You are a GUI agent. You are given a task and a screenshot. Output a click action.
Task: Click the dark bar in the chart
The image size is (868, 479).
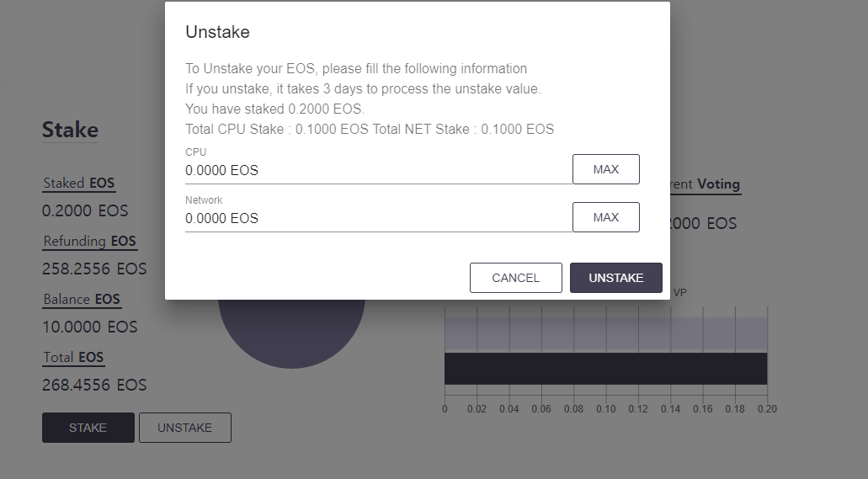(605, 369)
